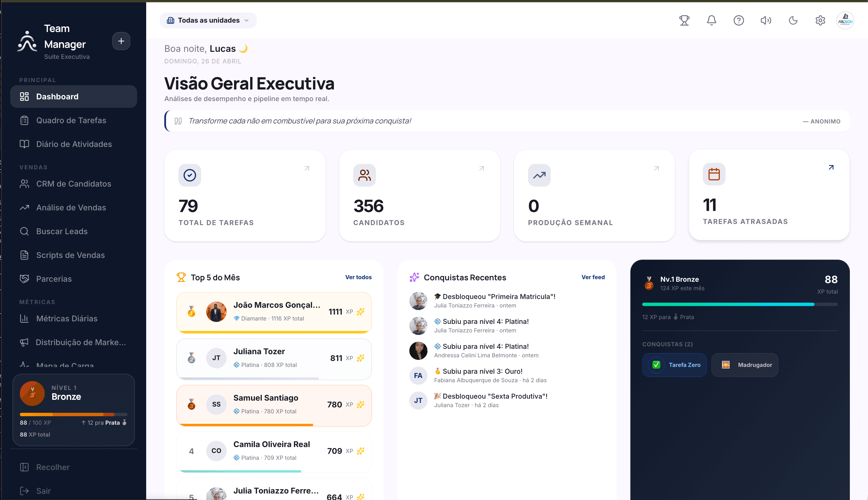Open the trophy rankings icon
The width and height of the screenshot is (868, 500).
coord(684,21)
